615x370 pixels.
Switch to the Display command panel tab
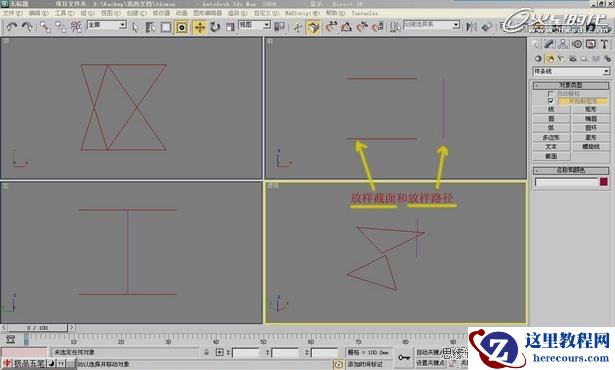click(x=591, y=44)
